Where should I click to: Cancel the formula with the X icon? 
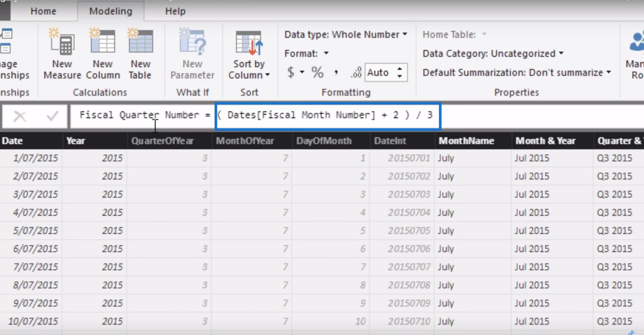click(x=20, y=116)
